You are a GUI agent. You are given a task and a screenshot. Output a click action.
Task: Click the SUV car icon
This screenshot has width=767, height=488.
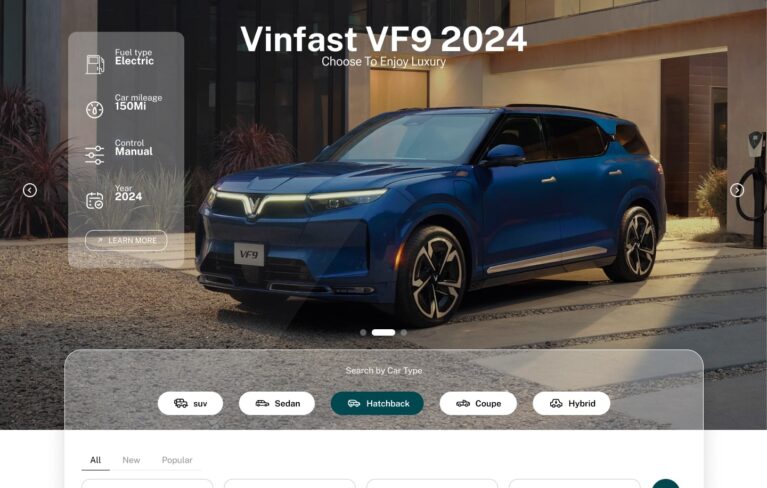click(x=180, y=403)
